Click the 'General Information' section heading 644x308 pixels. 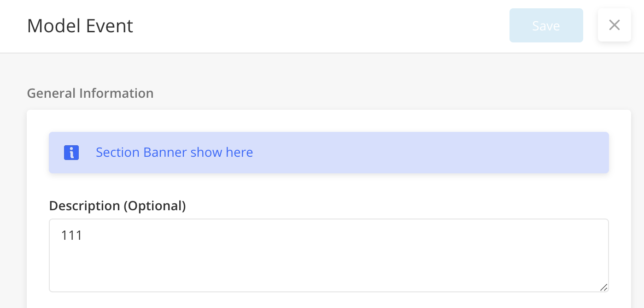click(90, 93)
